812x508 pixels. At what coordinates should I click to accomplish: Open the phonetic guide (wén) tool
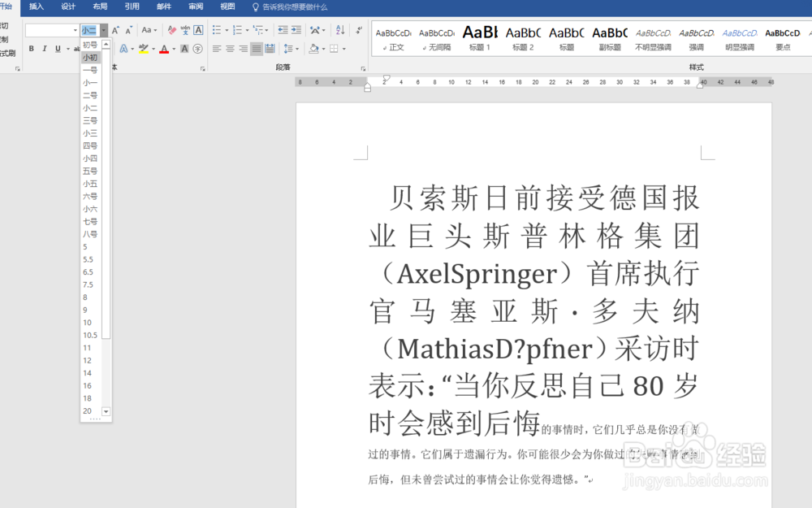point(185,30)
